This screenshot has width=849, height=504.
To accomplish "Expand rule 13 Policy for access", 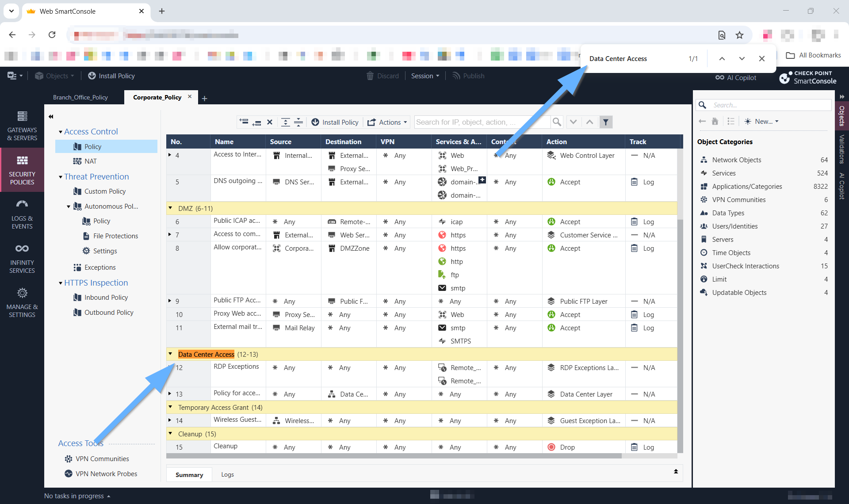I will click(x=170, y=393).
